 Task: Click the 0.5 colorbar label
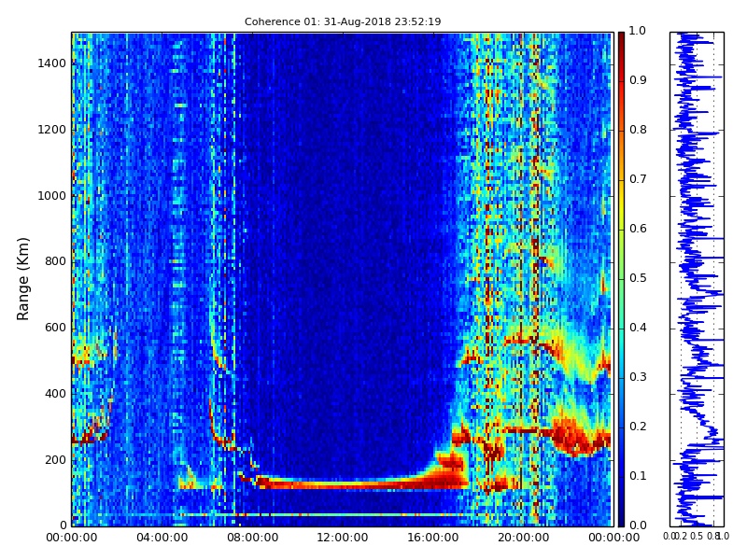pyautogui.click(x=638, y=278)
